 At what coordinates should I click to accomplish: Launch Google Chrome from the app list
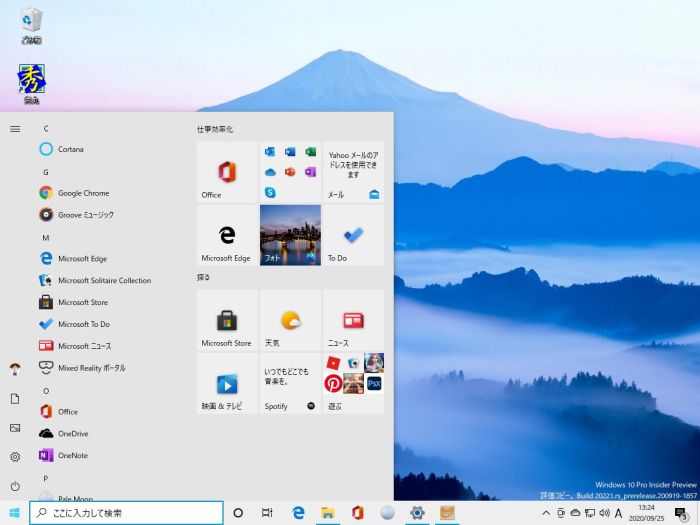coord(82,193)
